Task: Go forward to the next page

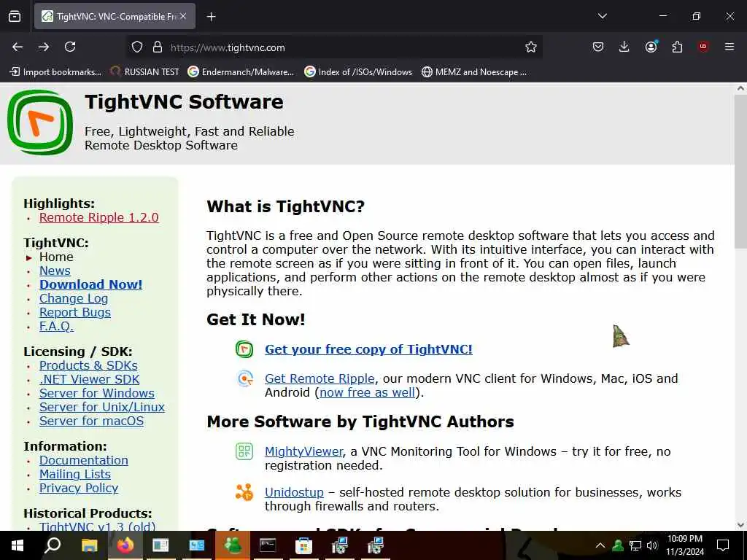Action: [44, 47]
